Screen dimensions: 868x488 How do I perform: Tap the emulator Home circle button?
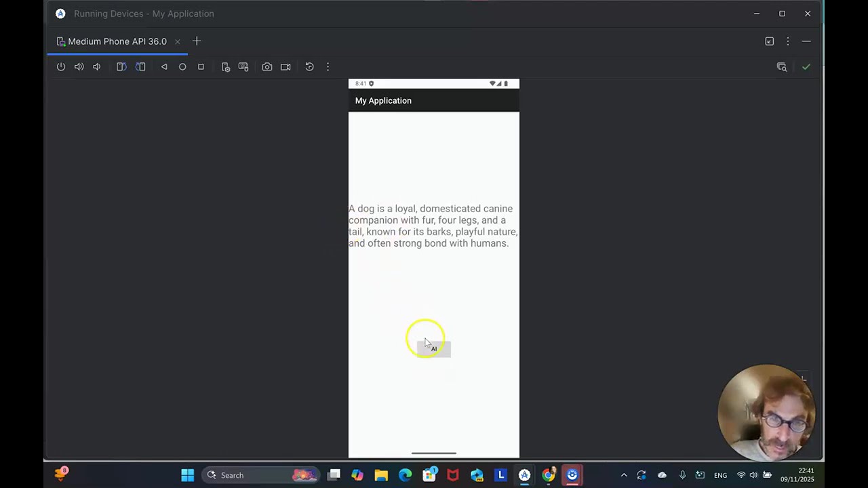point(182,67)
